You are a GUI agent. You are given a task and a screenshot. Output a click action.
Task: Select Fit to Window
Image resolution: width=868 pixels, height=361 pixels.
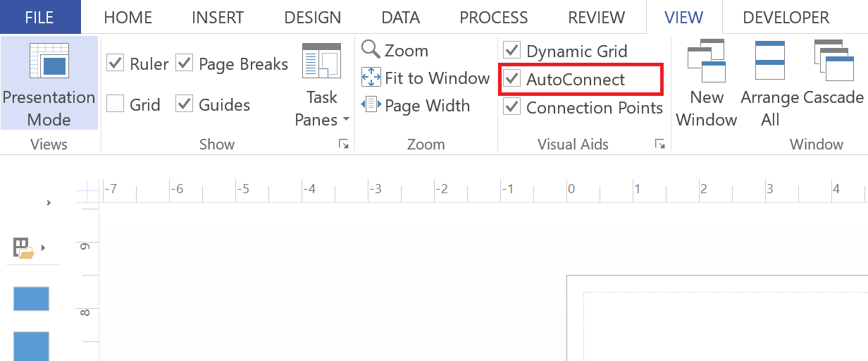click(x=426, y=78)
